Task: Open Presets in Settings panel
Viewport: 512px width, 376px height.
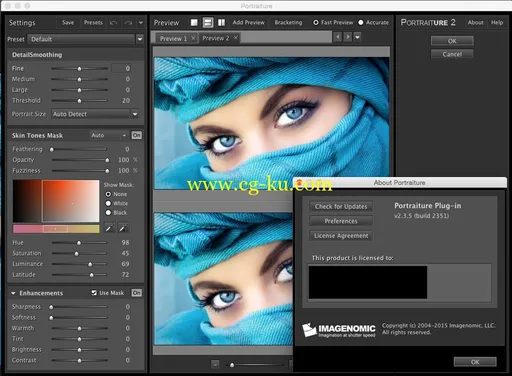Action: [93, 23]
